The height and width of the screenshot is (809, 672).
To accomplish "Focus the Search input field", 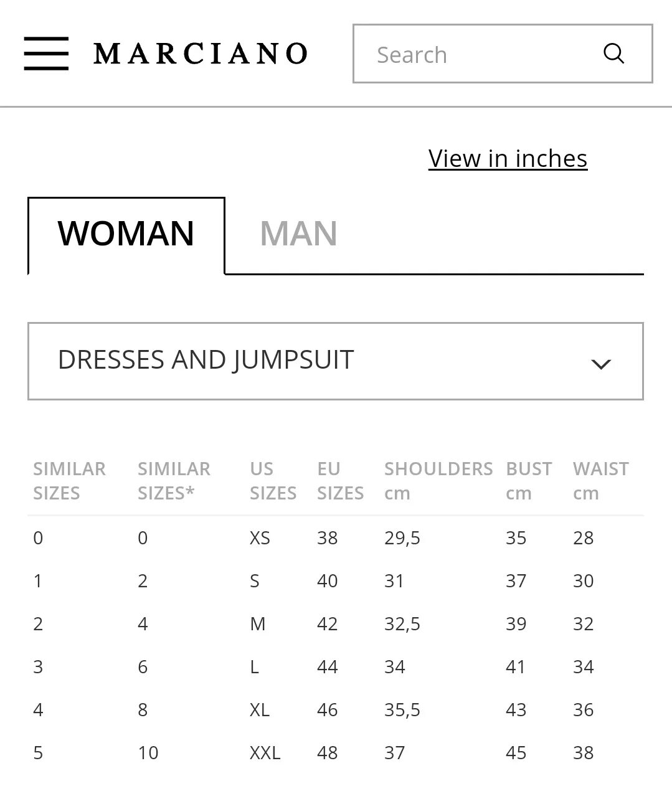I will 503,54.
